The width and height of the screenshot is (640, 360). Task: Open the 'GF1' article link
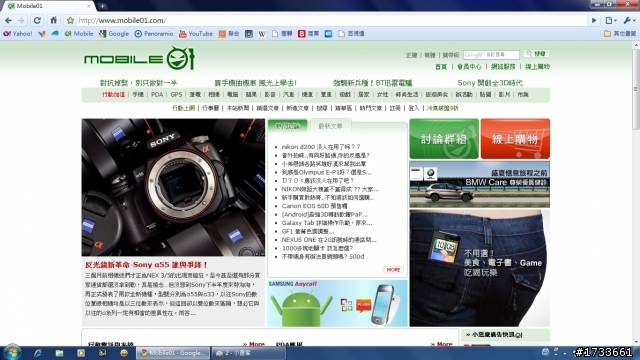tap(308, 231)
